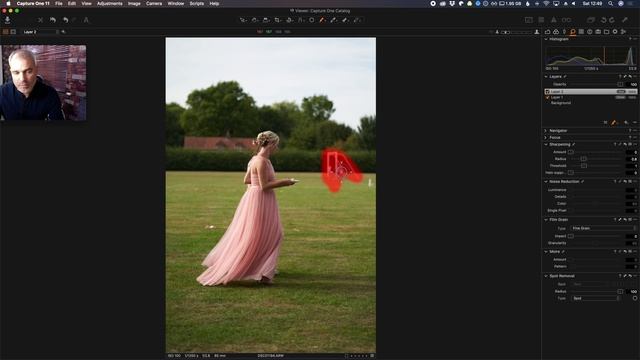Click the exposure warning triangle icon

pos(554,20)
